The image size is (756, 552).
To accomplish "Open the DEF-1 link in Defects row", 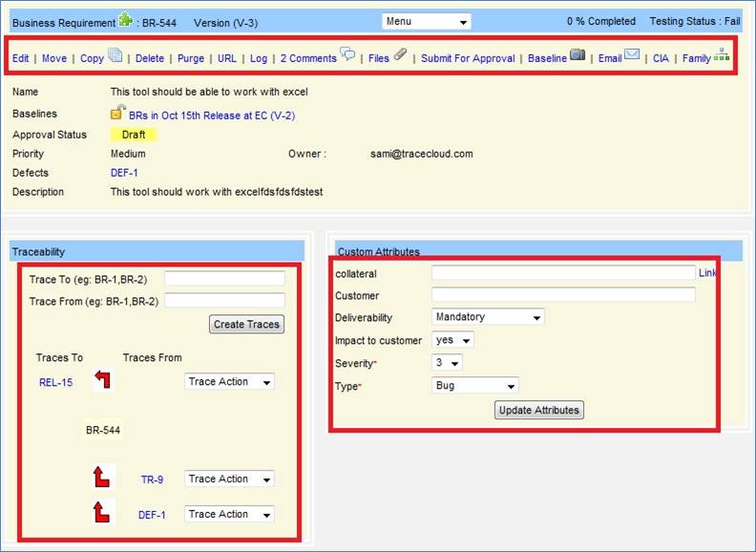I will (124, 173).
